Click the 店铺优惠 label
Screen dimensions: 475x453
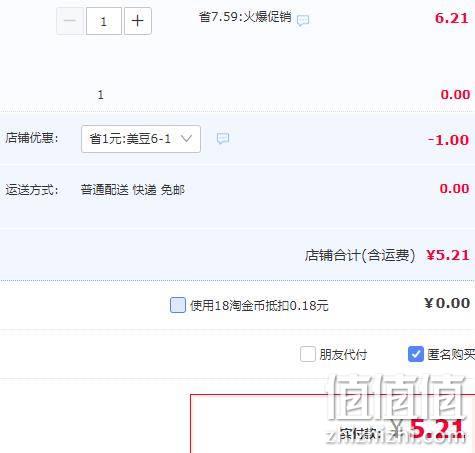click(32, 137)
